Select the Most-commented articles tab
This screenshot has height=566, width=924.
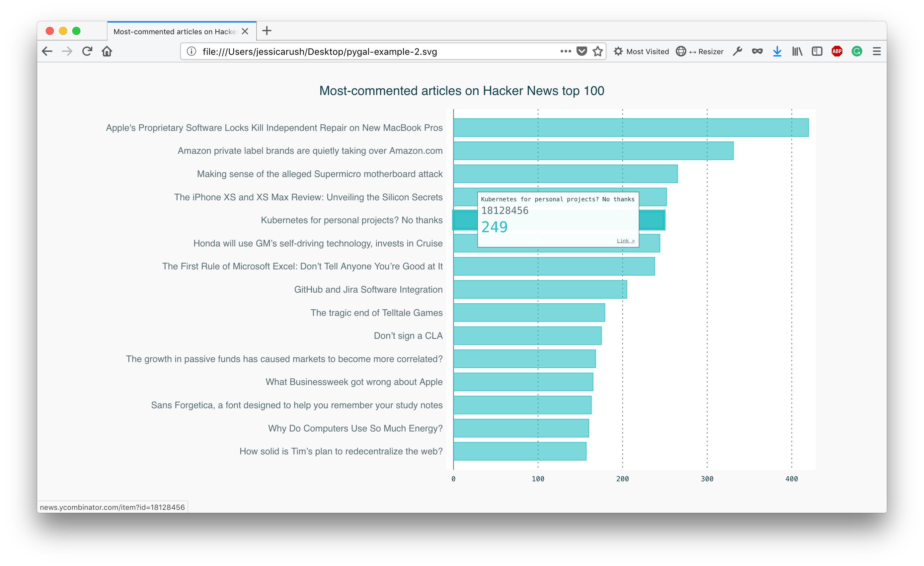(x=175, y=32)
